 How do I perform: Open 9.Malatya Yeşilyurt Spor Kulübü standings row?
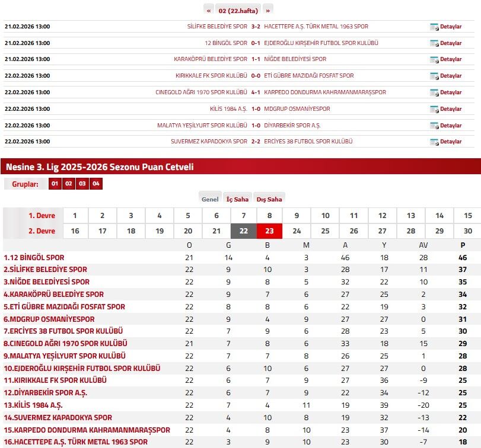click(65, 356)
